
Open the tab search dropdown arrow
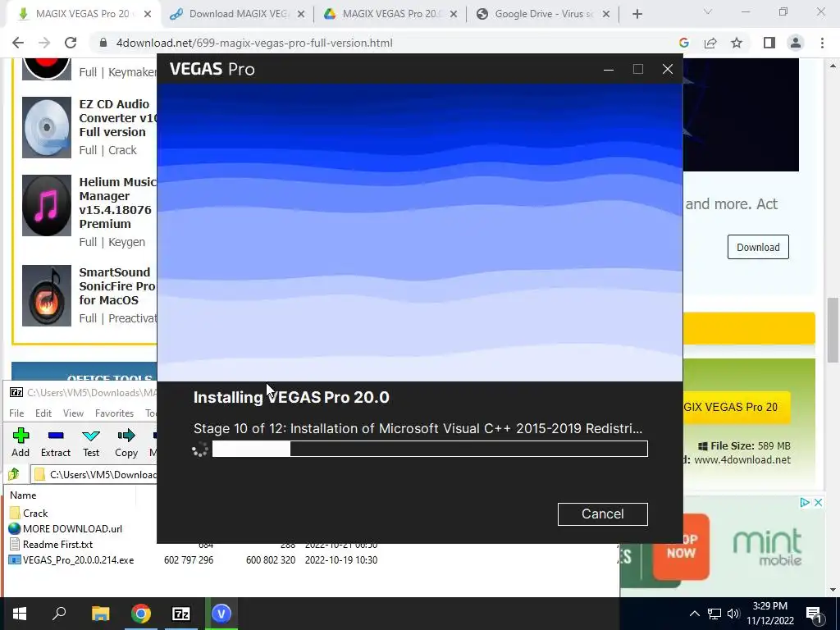pyautogui.click(x=708, y=12)
